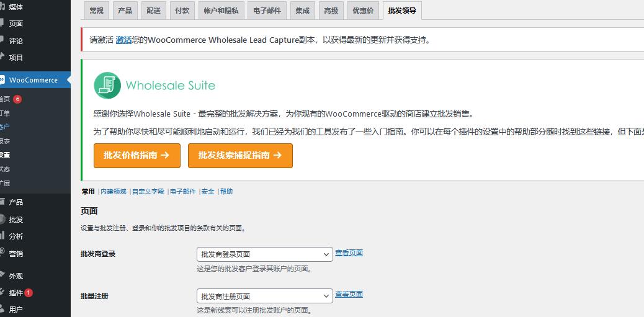Click the 用户 users icon in sidebar
The image size is (644, 317).
2,309
